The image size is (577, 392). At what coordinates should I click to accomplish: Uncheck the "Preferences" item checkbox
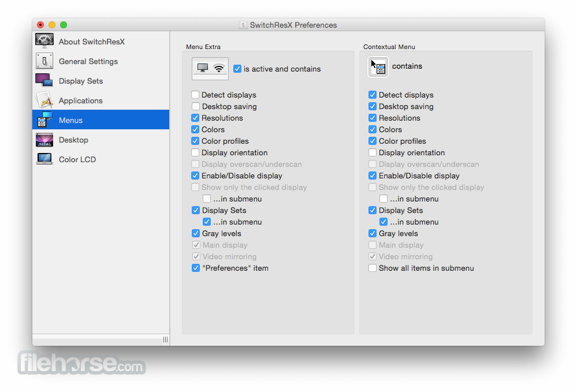195,268
